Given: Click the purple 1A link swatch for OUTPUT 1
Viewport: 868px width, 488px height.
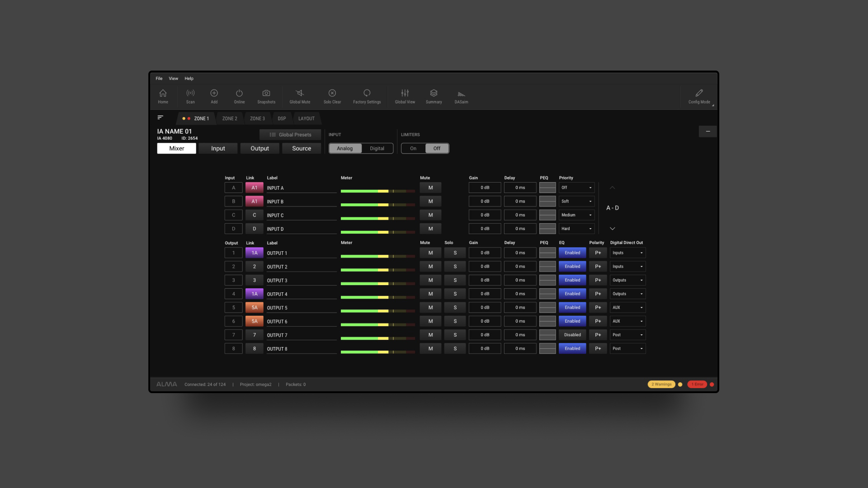Looking at the screenshot, I should [255, 253].
